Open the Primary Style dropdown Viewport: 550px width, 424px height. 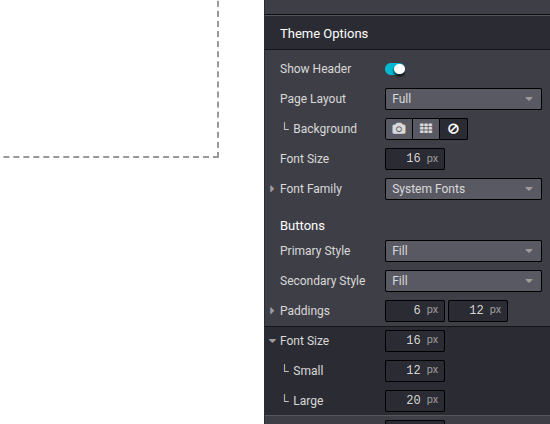click(x=463, y=251)
